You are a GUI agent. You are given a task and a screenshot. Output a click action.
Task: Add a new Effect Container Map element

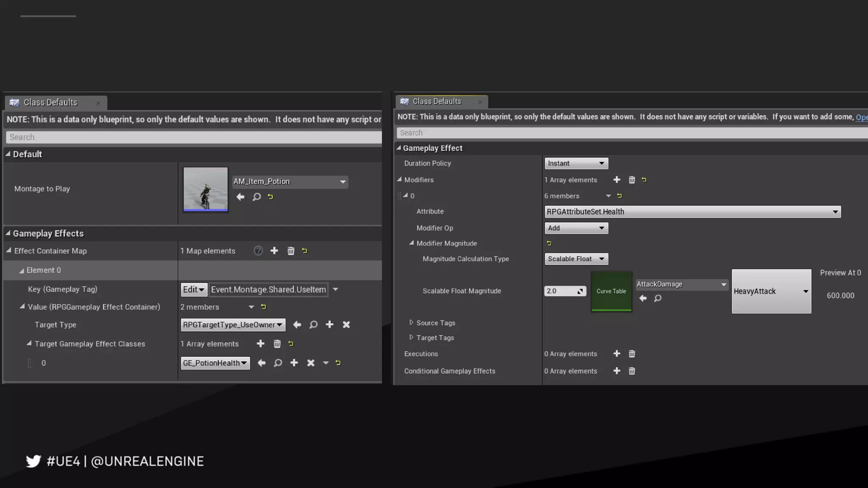click(x=274, y=251)
